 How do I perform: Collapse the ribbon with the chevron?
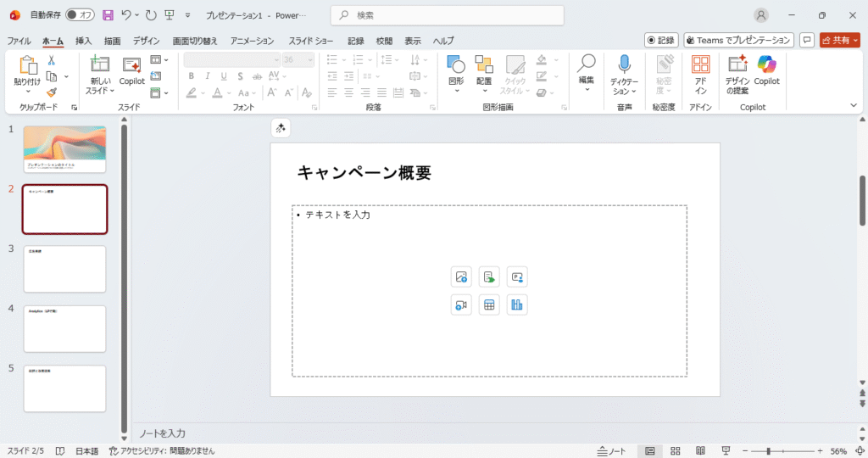click(x=854, y=105)
